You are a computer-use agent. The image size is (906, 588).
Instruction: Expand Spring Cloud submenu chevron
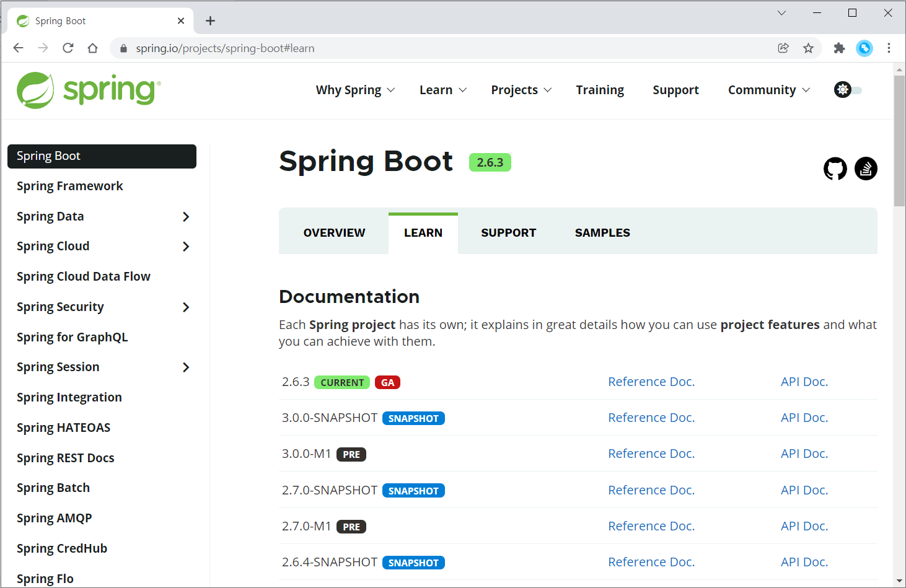pos(186,247)
